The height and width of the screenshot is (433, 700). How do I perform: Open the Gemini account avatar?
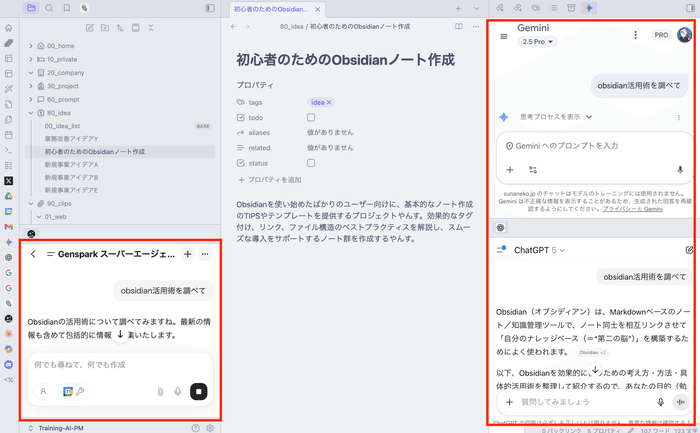(684, 35)
